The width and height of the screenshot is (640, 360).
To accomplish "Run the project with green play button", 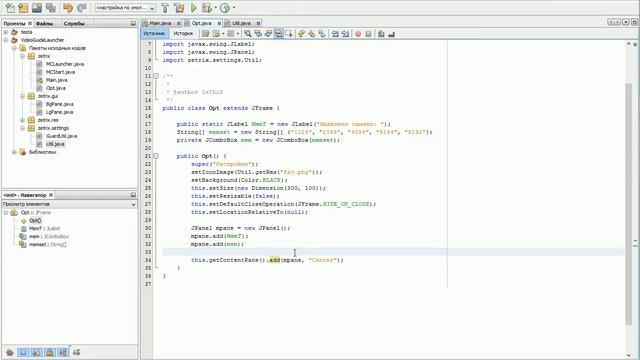I will coord(194,7).
